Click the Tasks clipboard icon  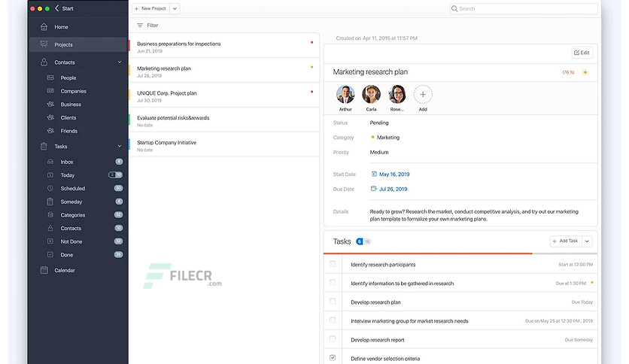pyautogui.click(x=44, y=147)
